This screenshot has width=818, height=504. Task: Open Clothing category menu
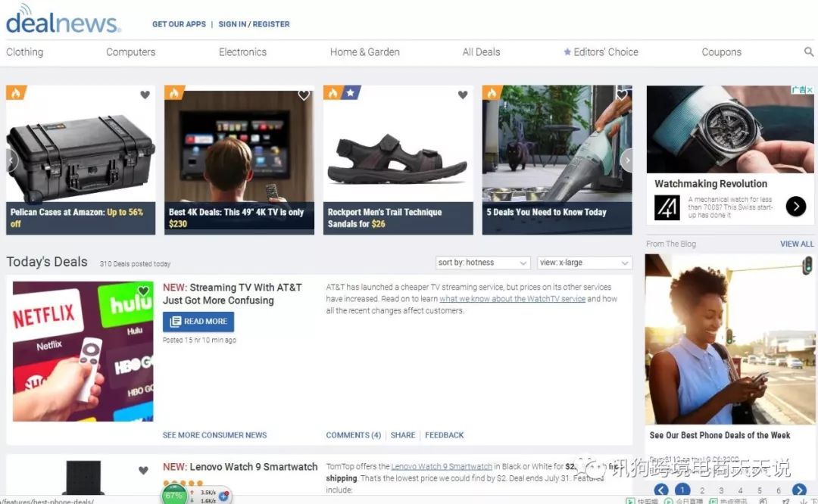click(x=24, y=52)
